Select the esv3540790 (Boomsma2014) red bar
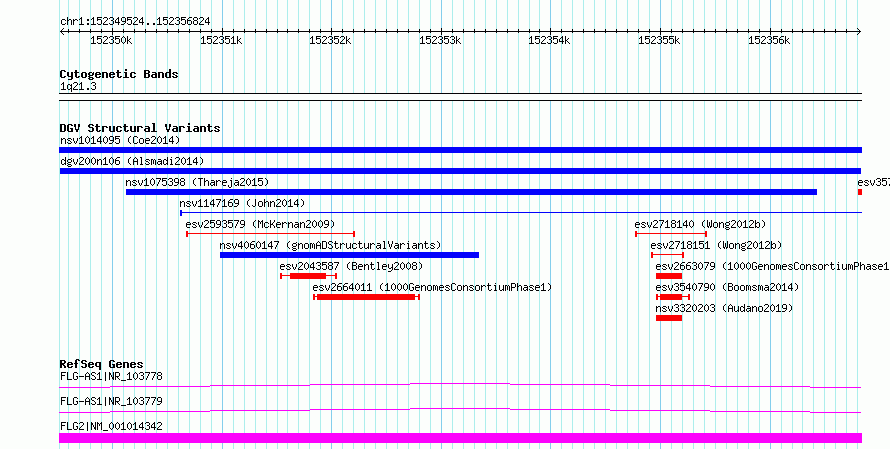Image resolution: width=890 pixels, height=449 pixels. pyautogui.click(x=673, y=297)
